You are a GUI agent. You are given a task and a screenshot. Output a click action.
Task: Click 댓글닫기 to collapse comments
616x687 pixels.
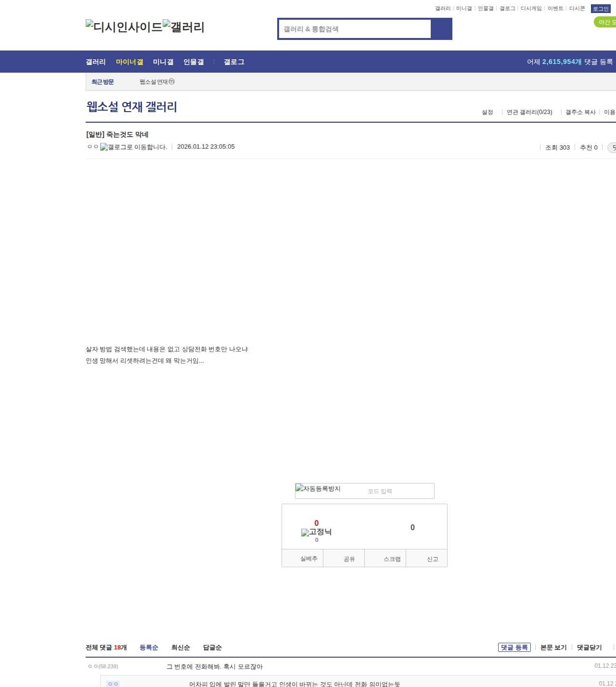[x=590, y=648]
